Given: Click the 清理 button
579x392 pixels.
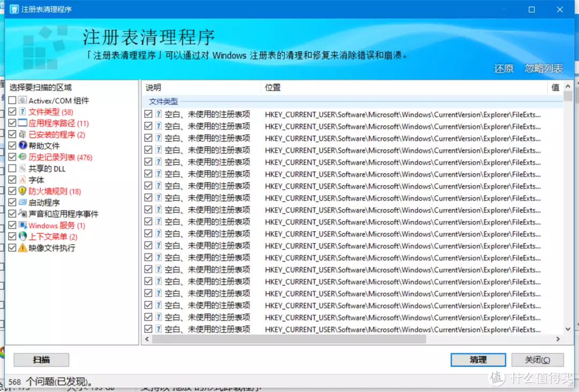Looking at the screenshot, I should tap(478, 359).
